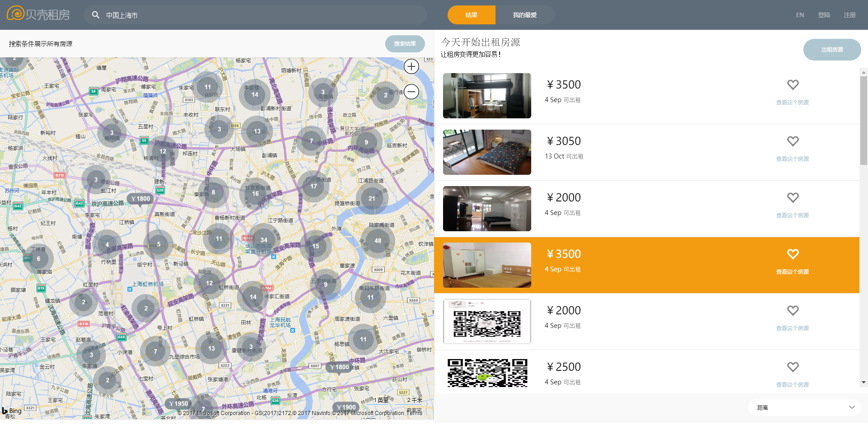Click the 登陆 login link
The image size is (868, 425).
(824, 15)
